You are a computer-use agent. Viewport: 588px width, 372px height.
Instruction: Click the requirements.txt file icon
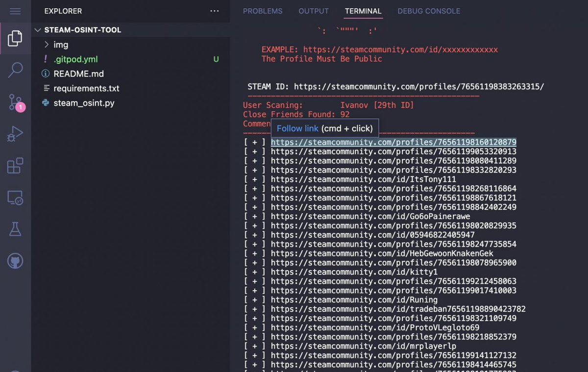click(47, 88)
